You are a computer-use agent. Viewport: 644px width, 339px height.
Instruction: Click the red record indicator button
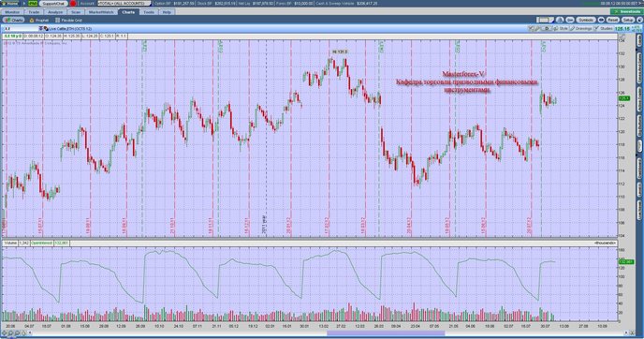(73, 4)
